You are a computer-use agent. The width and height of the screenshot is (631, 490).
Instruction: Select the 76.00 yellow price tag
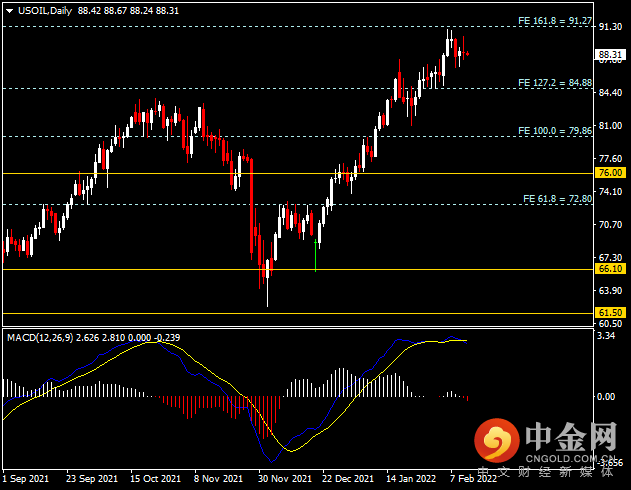point(610,173)
